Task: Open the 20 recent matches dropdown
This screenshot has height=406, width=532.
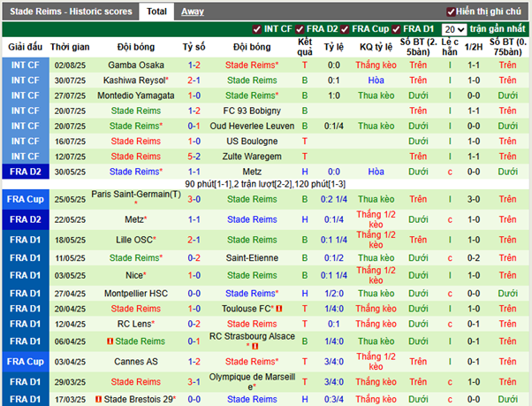Action: coord(454,29)
